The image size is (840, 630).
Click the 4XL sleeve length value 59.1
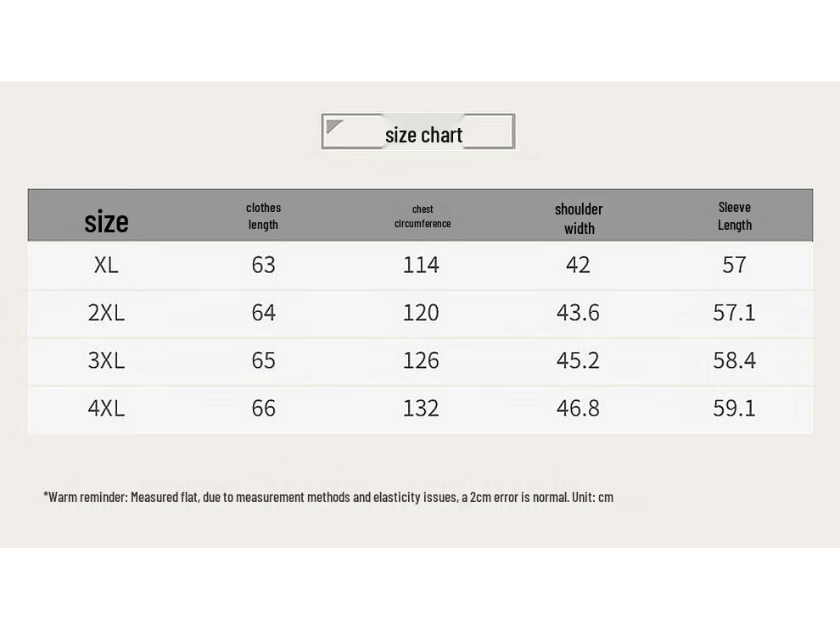(734, 408)
